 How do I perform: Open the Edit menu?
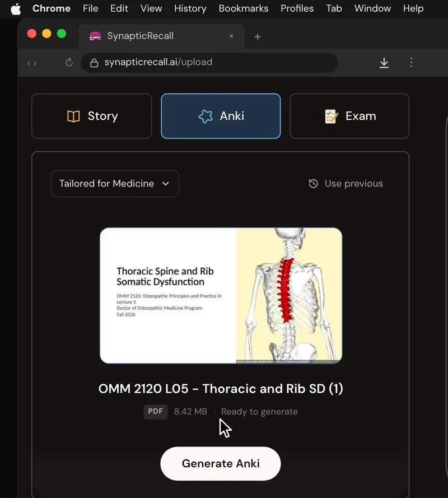tap(119, 8)
